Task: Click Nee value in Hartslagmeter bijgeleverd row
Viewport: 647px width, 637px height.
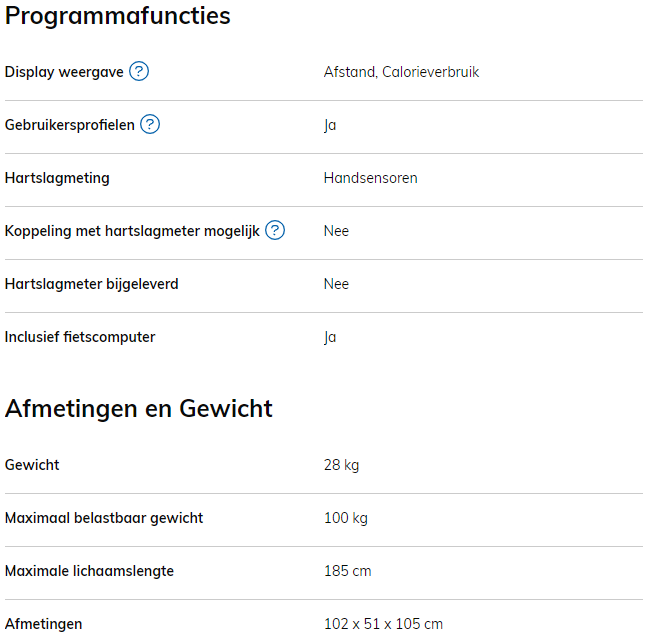Action: [336, 284]
